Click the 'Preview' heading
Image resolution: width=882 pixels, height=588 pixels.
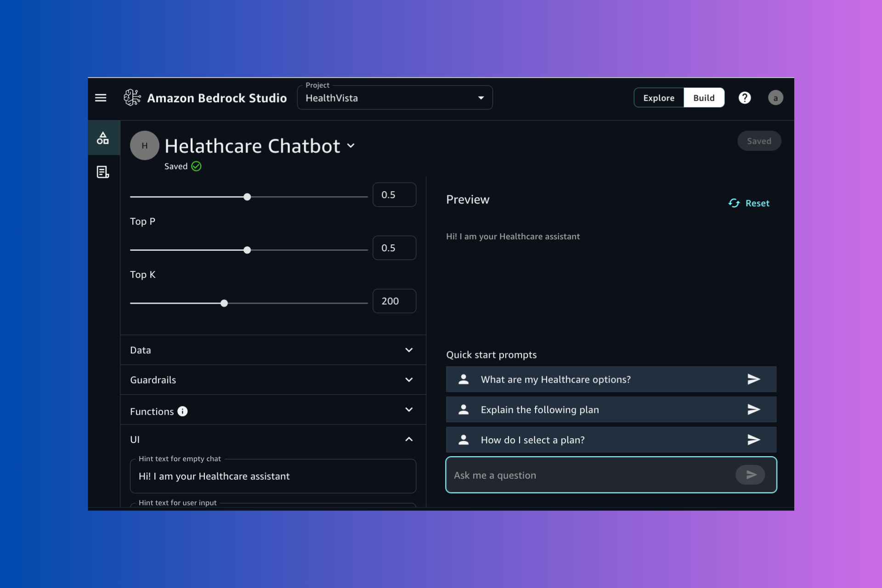468,199
